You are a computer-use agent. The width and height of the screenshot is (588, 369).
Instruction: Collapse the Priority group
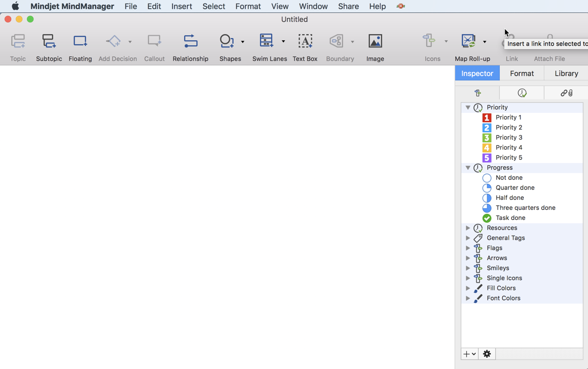pos(468,107)
